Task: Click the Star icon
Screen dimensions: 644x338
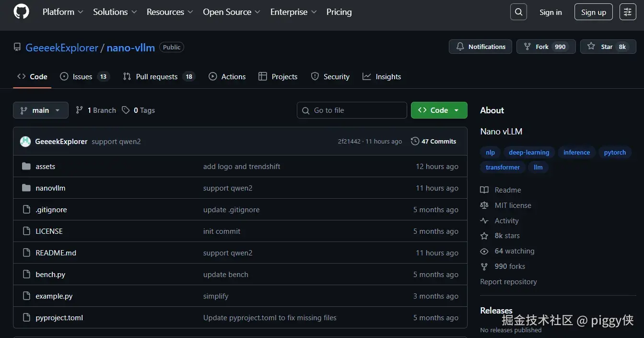Action: [x=592, y=47]
